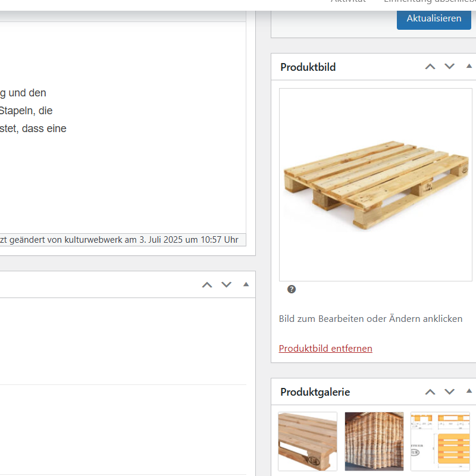This screenshot has width=476, height=476.
Task: Click the last-modified 'kulturwebwerk' status line
Action: pyautogui.click(x=119, y=240)
